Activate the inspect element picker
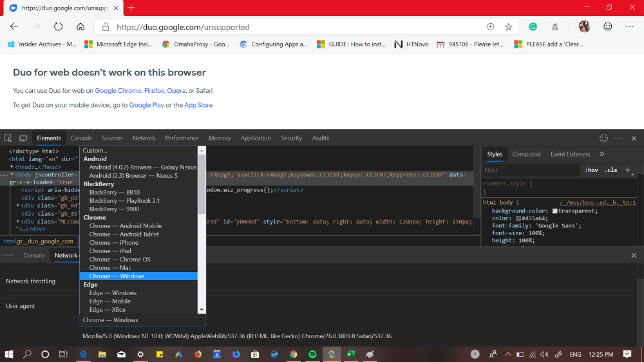This screenshot has height=362, width=644. [x=8, y=138]
